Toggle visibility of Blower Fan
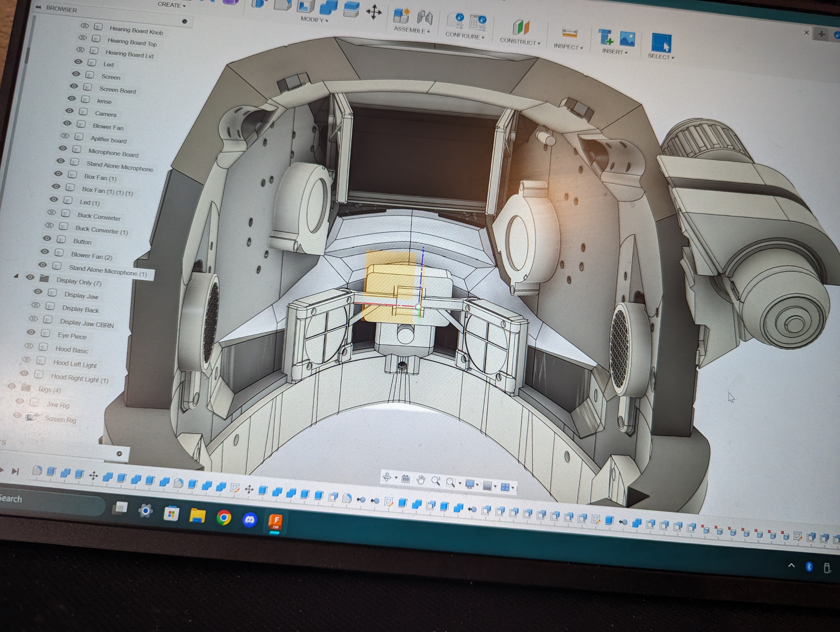 pyautogui.click(x=67, y=123)
